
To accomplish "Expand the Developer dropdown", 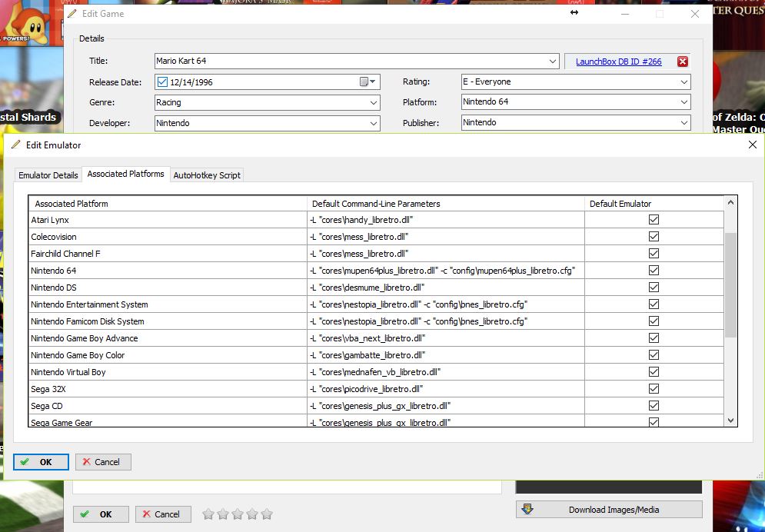I will pos(373,123).
